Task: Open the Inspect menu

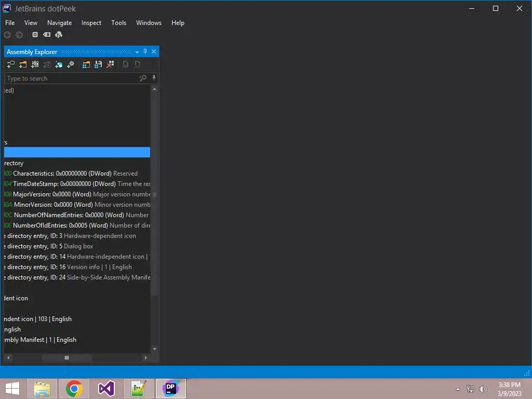Action: tap(91, 23)
